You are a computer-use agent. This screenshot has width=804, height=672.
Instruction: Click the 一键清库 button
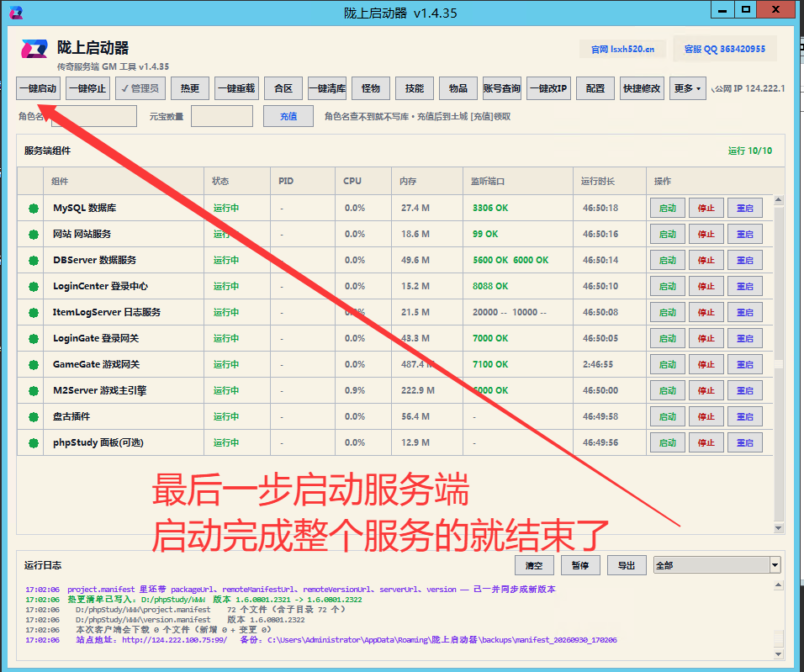click(327, 88)
